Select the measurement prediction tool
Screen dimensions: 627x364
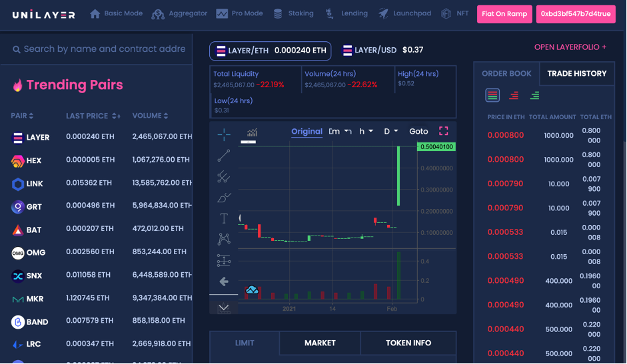(x=224, y=260)
